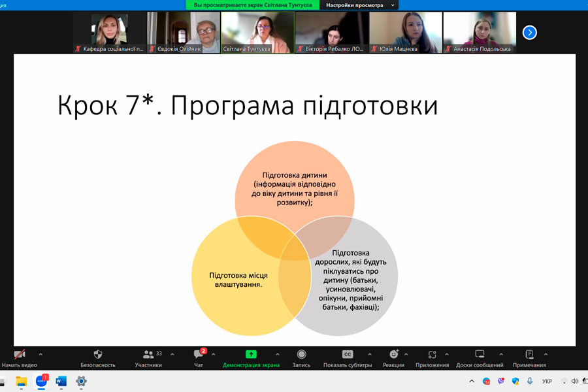Click the microphone icon in system tray
Viewport: 588px width, 392px height.
[x=529, y=381]
